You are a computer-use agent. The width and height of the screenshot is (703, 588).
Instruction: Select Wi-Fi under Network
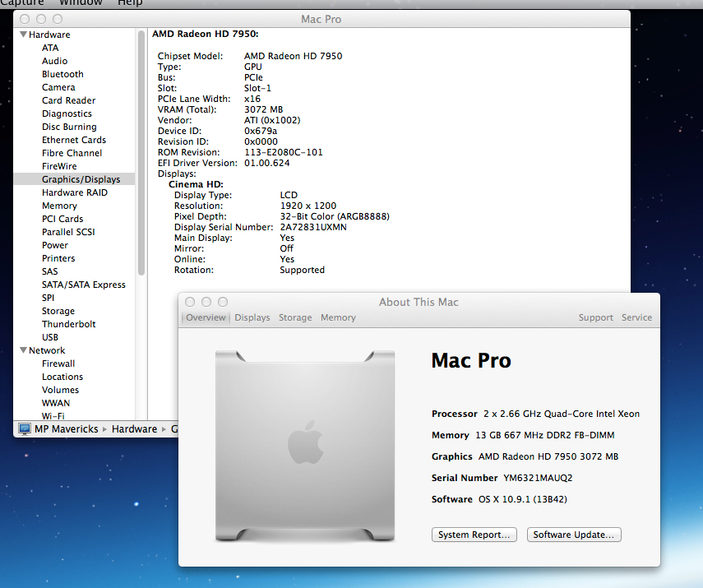(53, 416)
